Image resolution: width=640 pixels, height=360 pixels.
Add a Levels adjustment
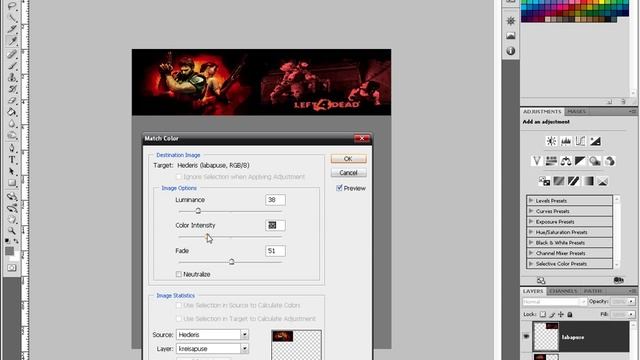coord(566,141)
